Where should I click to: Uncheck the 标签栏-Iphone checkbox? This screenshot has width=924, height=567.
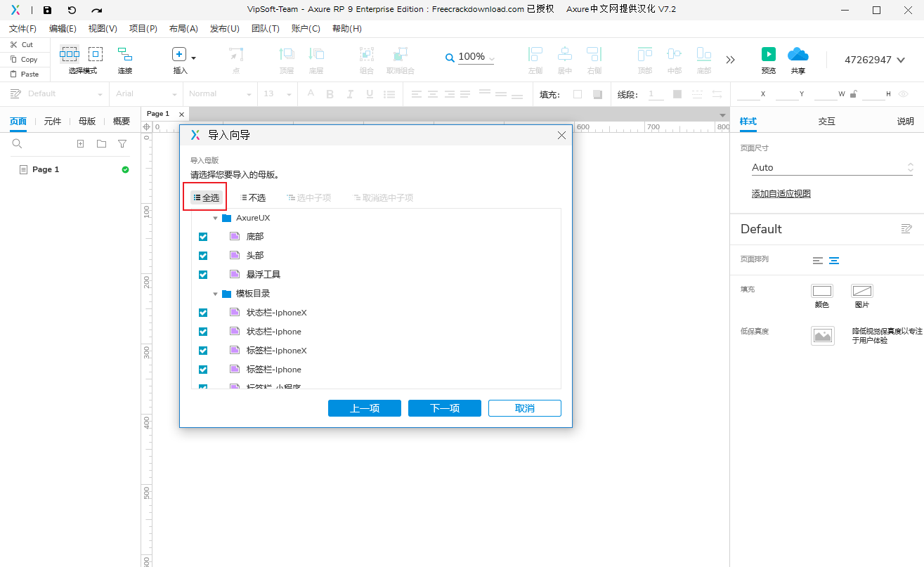pos(203,370)
